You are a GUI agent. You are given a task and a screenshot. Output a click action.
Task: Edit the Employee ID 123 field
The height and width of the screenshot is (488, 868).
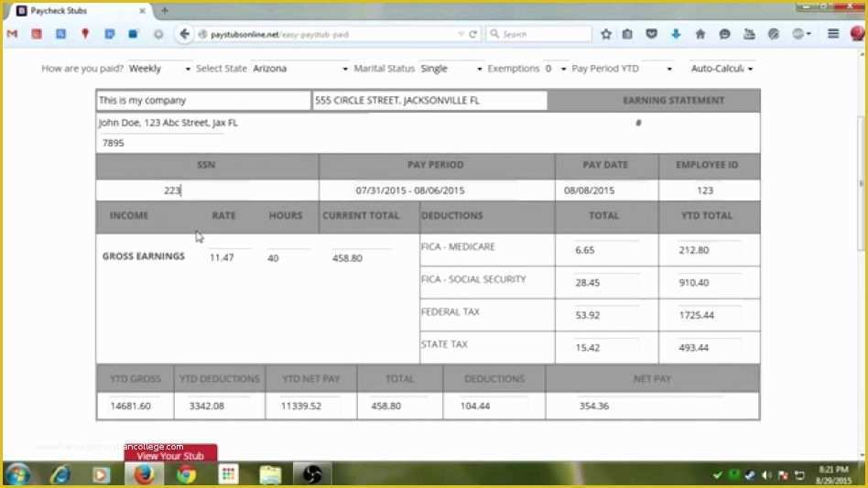click(709, 190)
